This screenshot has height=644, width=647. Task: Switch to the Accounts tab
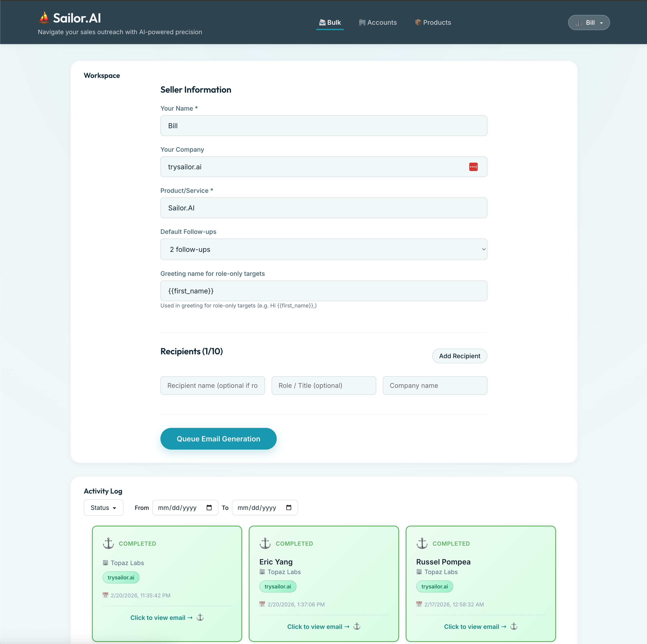click(x=378, y=22)
